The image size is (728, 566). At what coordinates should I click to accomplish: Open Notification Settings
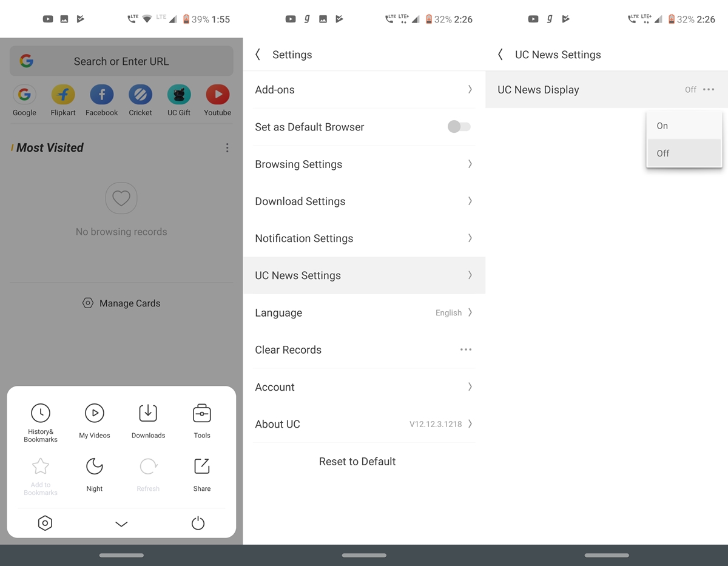364,238
